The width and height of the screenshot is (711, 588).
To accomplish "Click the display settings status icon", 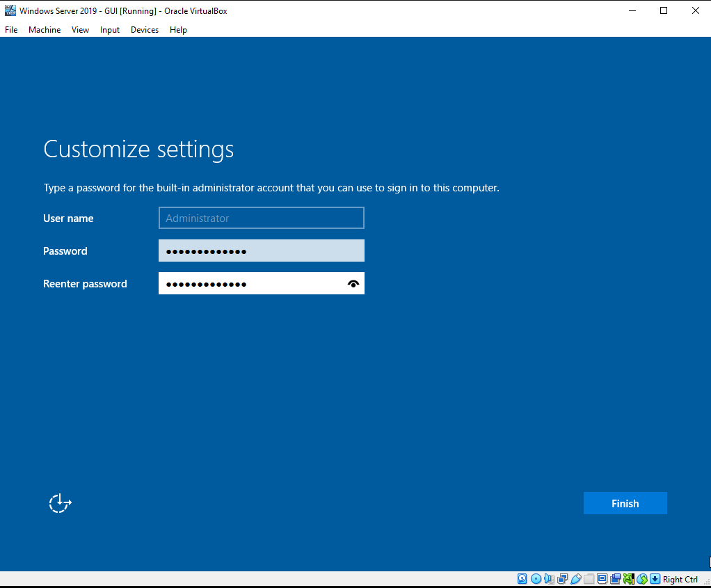I will 602,579.
